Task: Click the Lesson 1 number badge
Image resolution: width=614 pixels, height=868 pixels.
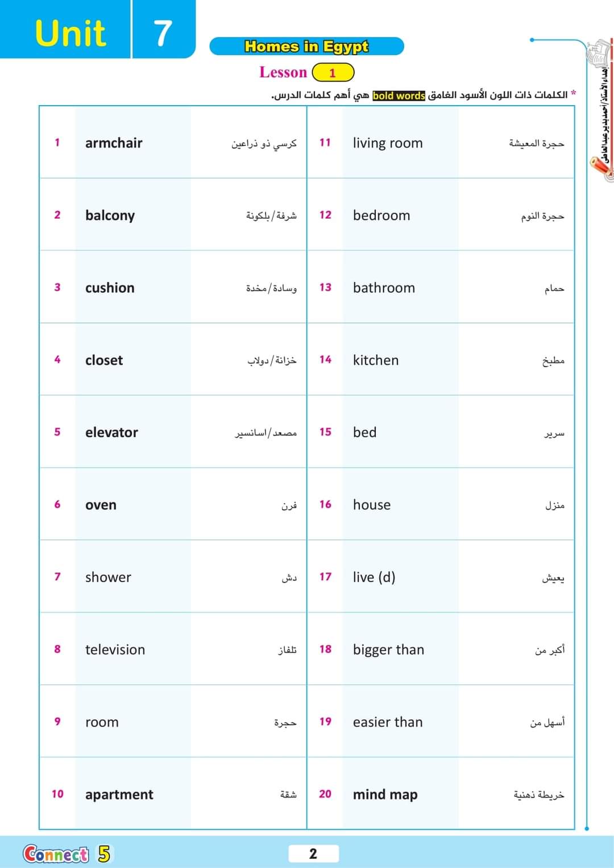Action: 333,73
